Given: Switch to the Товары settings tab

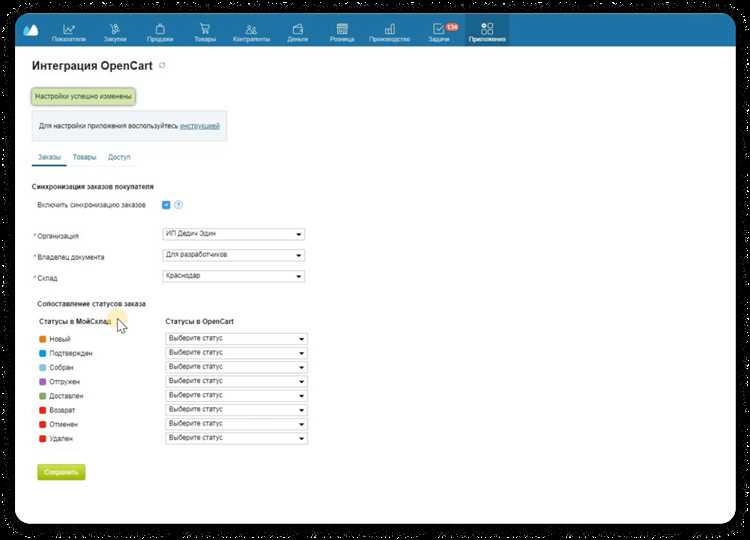Looking at the screenshot, I should 84,157.
